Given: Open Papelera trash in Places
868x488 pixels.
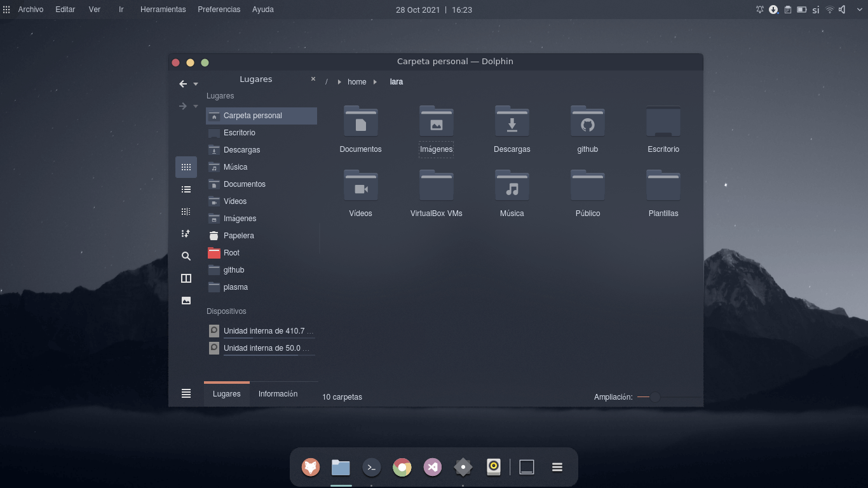Looking at the screenshot, I should [x=239, y=236].
